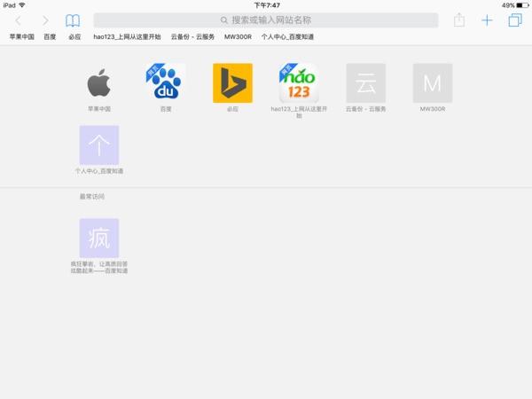Screen dimensions: 532x399
Task: Open the M tile for MW300R
Action: pyautogui.click(x=433, y=83)
